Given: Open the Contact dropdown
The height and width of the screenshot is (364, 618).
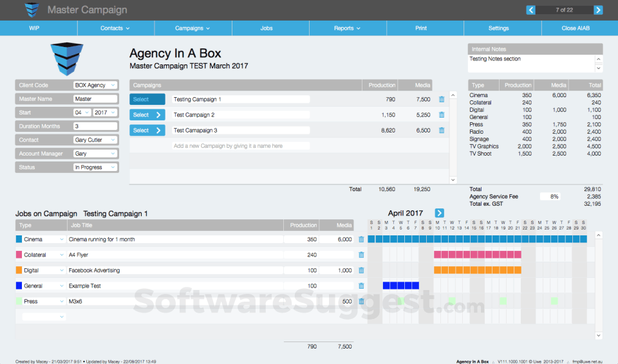Looking at the screenshot, I should pos(95,140).
